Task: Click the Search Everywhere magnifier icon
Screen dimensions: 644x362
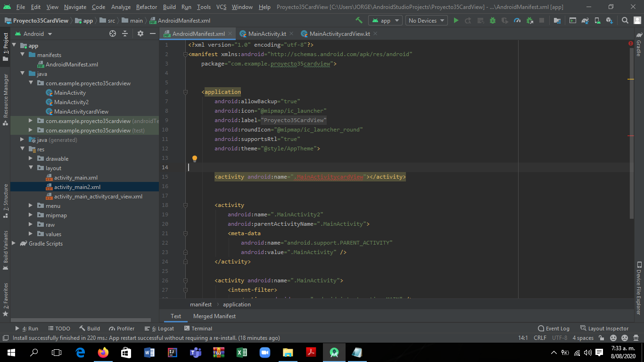Action: pos(625,21)
